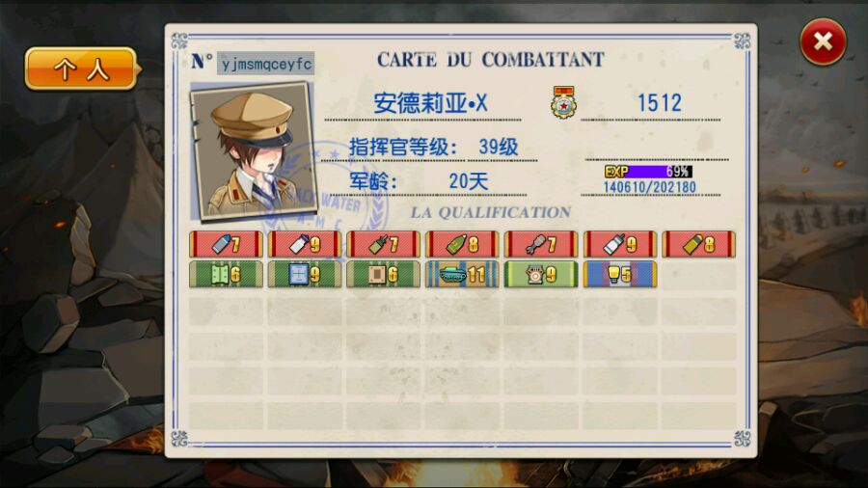Image resolution: width=868 pixels, height=488 pixels.
Task: Click the red X close button
Action: tap(823, 41)
